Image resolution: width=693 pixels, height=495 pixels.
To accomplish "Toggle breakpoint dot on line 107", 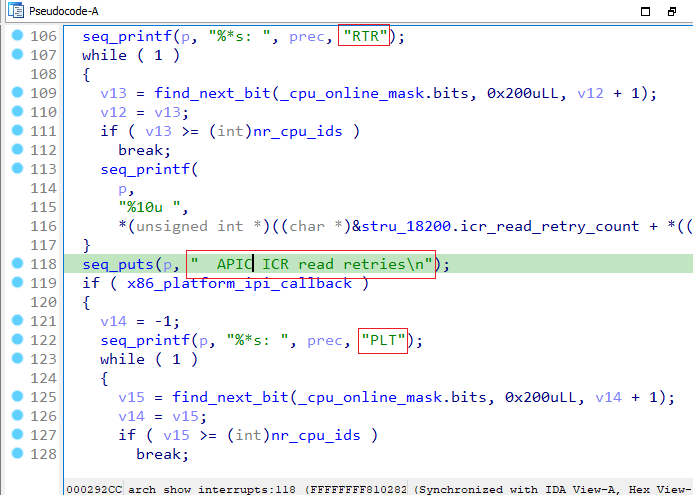I will (17, 54).
